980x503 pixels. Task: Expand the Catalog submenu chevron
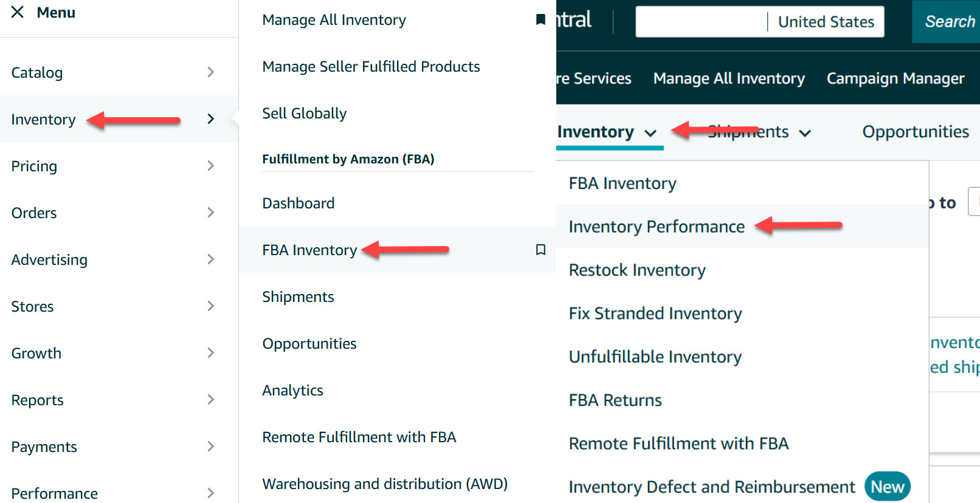[x=210, y=72]
